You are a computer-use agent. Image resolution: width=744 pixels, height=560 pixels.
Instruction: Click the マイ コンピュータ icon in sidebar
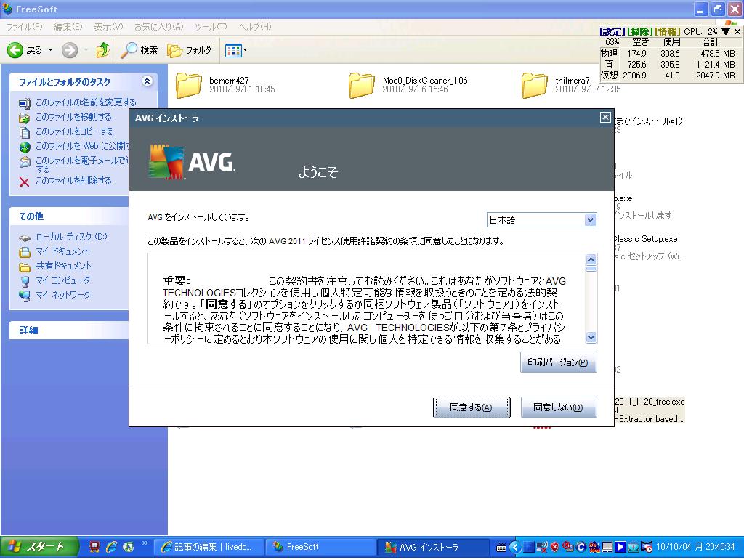[x=25, y=281]
